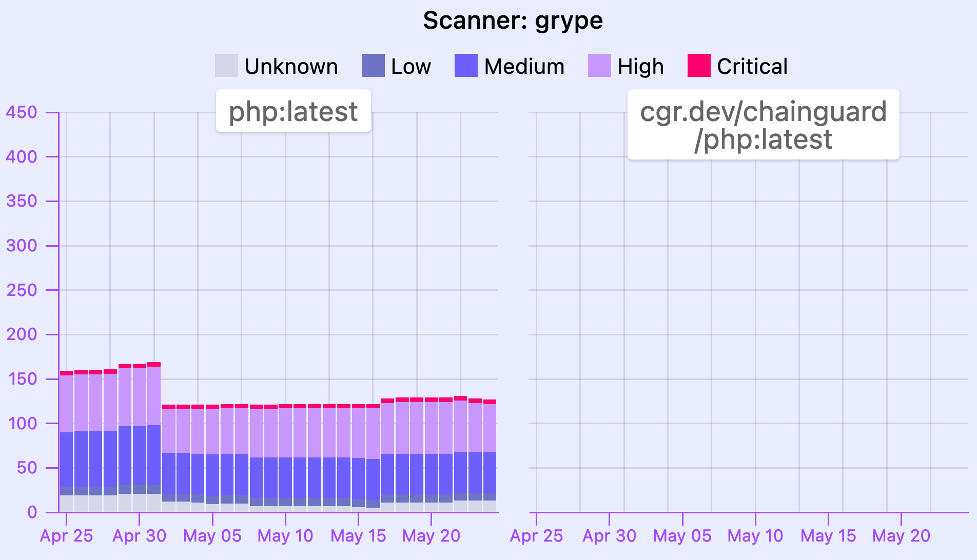This screenshot has width=977, height=560.
Task: Click the 300 y-axis label
Action: pyautogui.click(x=22, y=245)
